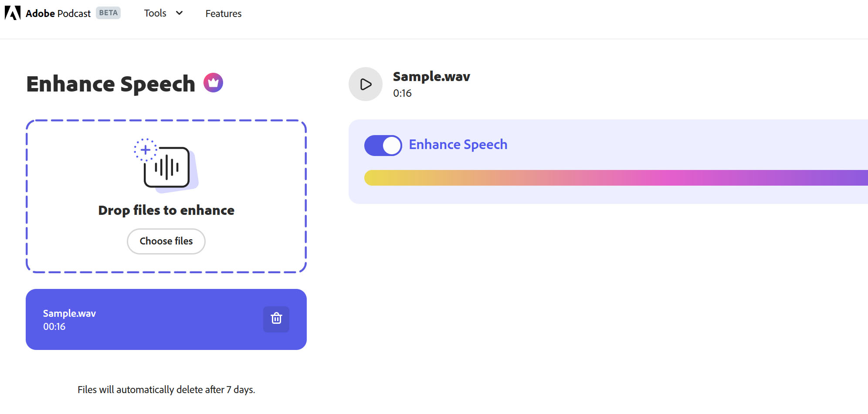The image size is (868, 414).
Task: Click the BETA badge
Action: pyautogui.click(x=108, y=13)
